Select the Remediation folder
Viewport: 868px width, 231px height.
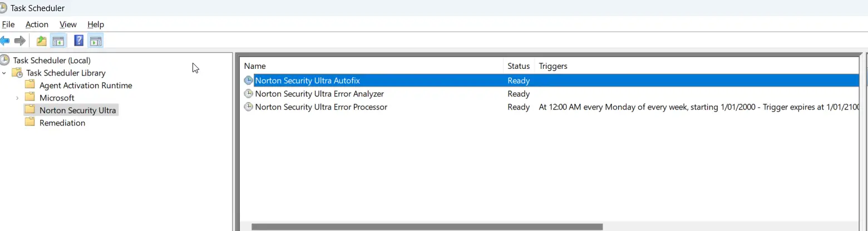(62, 123)
